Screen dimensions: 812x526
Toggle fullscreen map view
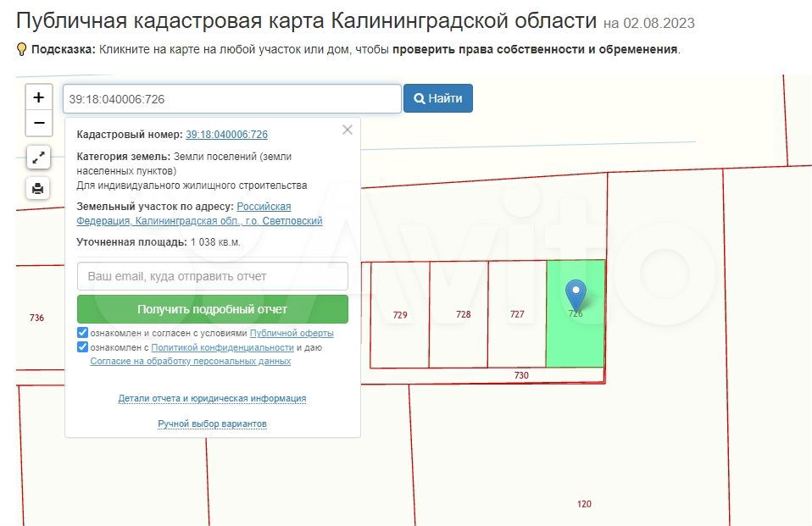pyautogui.click(x=38, y=157)
